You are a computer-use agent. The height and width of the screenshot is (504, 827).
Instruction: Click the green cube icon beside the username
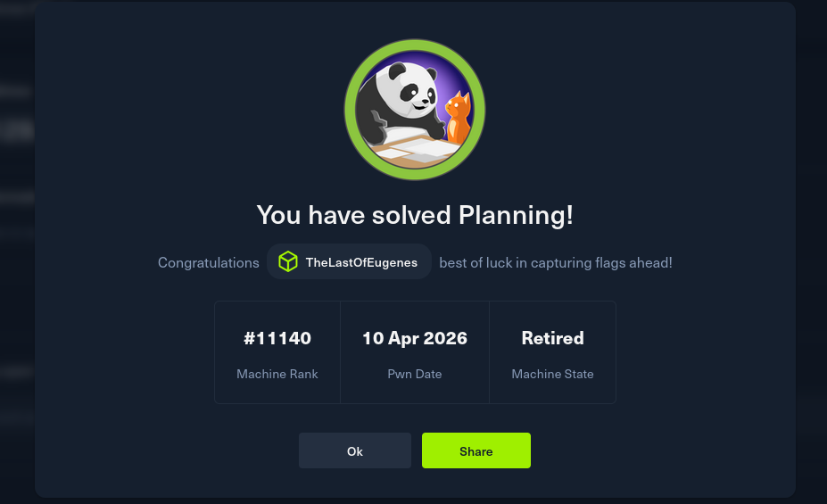tap(287, 261)
